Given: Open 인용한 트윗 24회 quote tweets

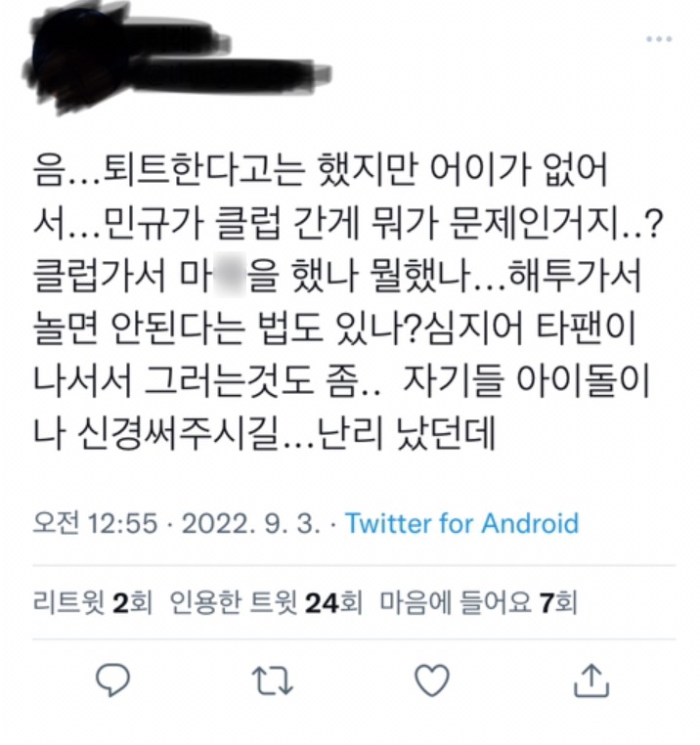Looking at the screenshot, I should tap(266, 602).
